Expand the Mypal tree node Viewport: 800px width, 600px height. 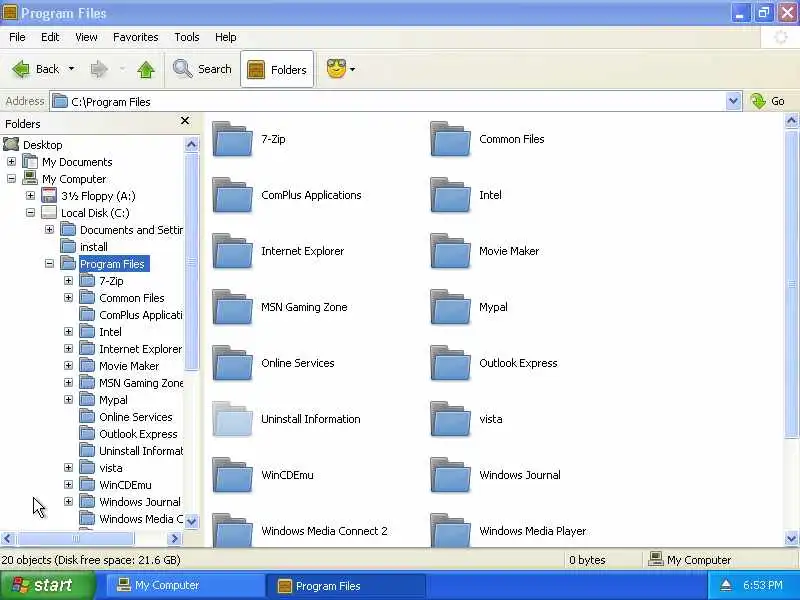[68, 399]
